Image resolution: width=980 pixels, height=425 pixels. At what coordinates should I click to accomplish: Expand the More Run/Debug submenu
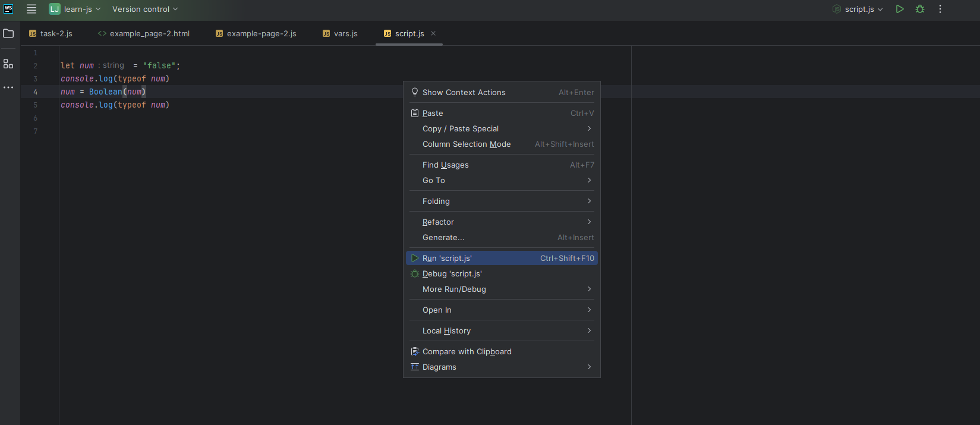click(x=502, y=289)
